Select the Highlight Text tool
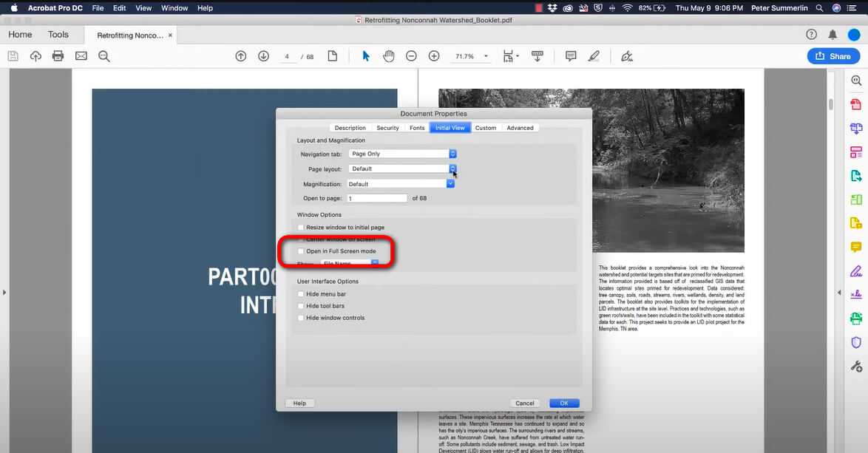 [x=594, y=55]
